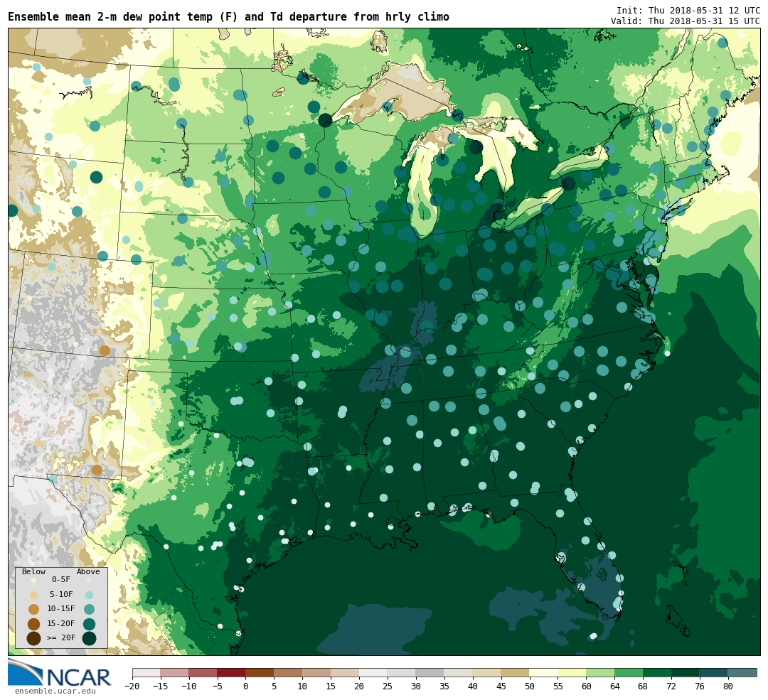Click the colorbar swatch between -10 and -5
768x700 pixels.
[203, 672]
